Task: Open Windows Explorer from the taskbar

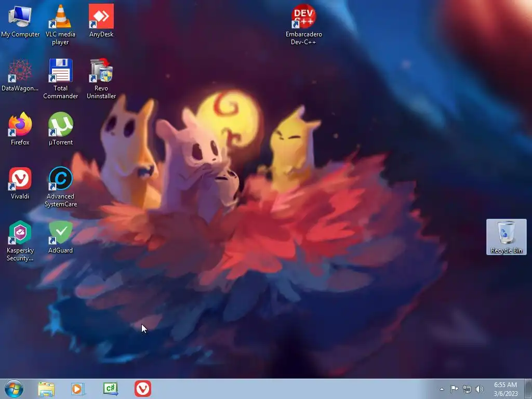Action: [46, 389]
